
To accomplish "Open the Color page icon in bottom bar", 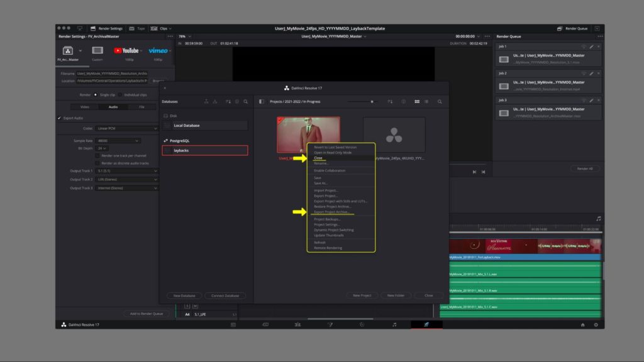I will 362,324.
